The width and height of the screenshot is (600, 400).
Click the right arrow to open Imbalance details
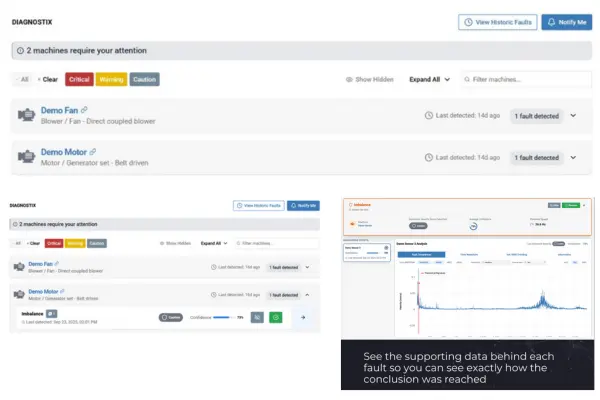(x=303, y=317)
